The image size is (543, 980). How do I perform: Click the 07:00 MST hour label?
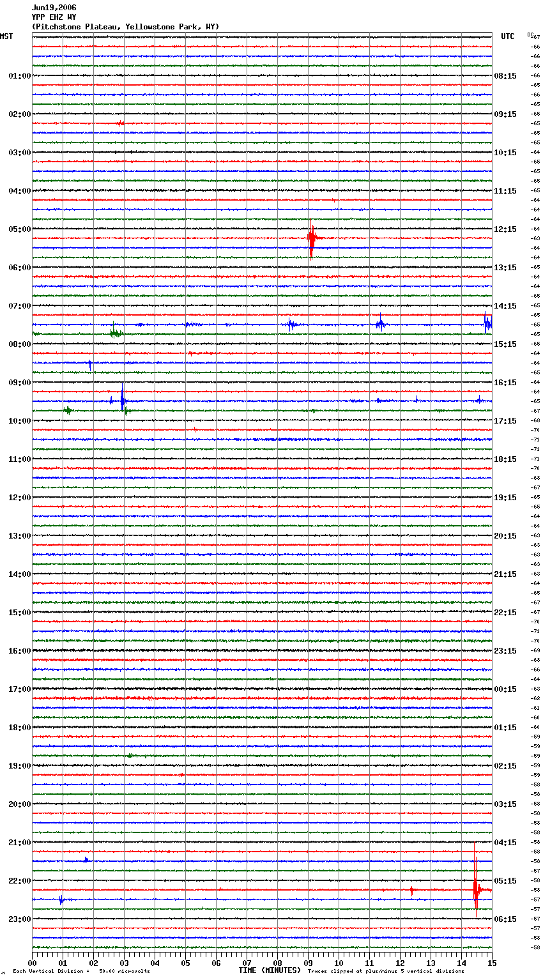coord(19,306)
